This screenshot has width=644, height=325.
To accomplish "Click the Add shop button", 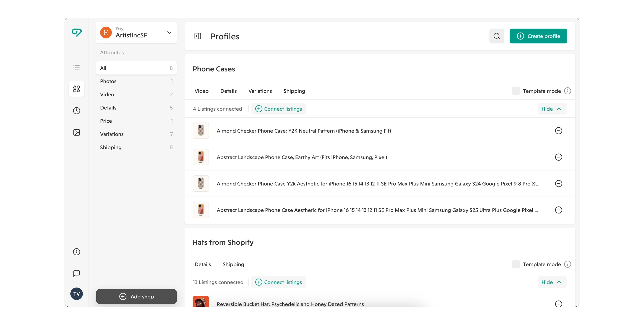I will pos(136,296).
